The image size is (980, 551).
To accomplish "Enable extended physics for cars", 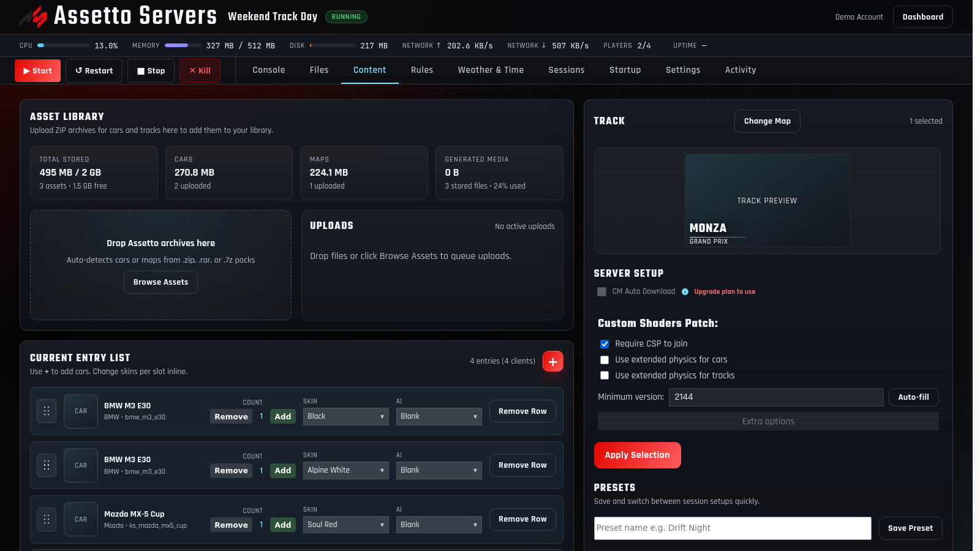I will click(605, 360).
